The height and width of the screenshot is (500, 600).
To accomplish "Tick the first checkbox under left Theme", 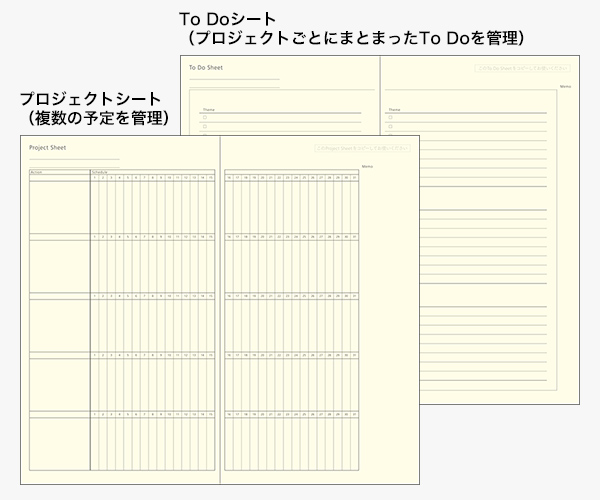I will (205, 116).
